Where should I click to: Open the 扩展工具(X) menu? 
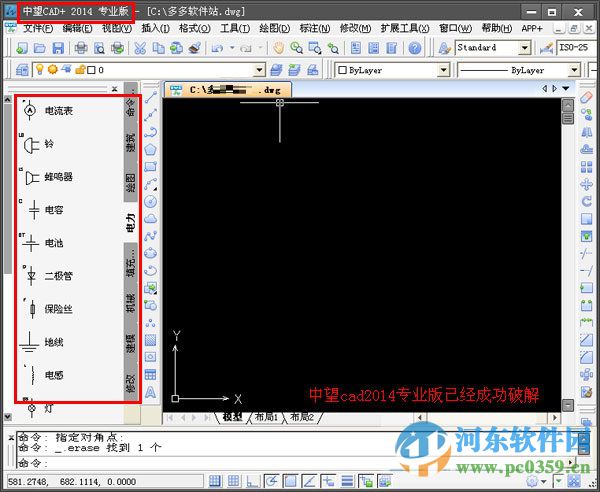(x=405, y=28)
